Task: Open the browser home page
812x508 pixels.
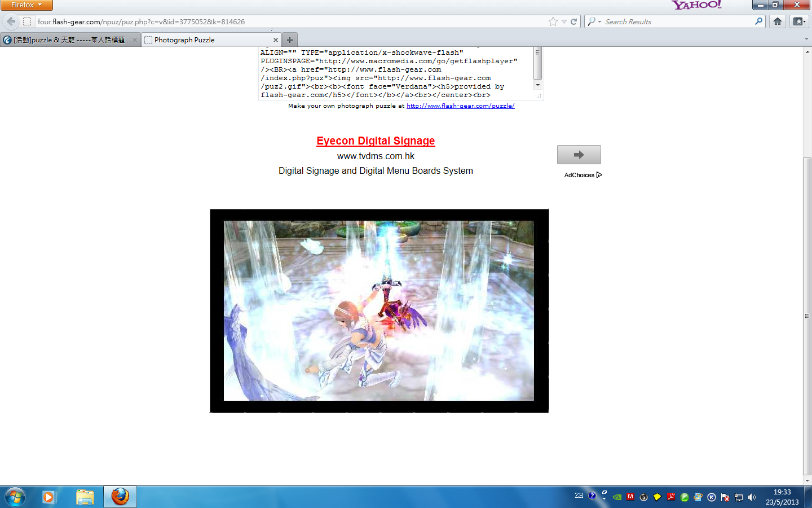Action: click(778, 21)
